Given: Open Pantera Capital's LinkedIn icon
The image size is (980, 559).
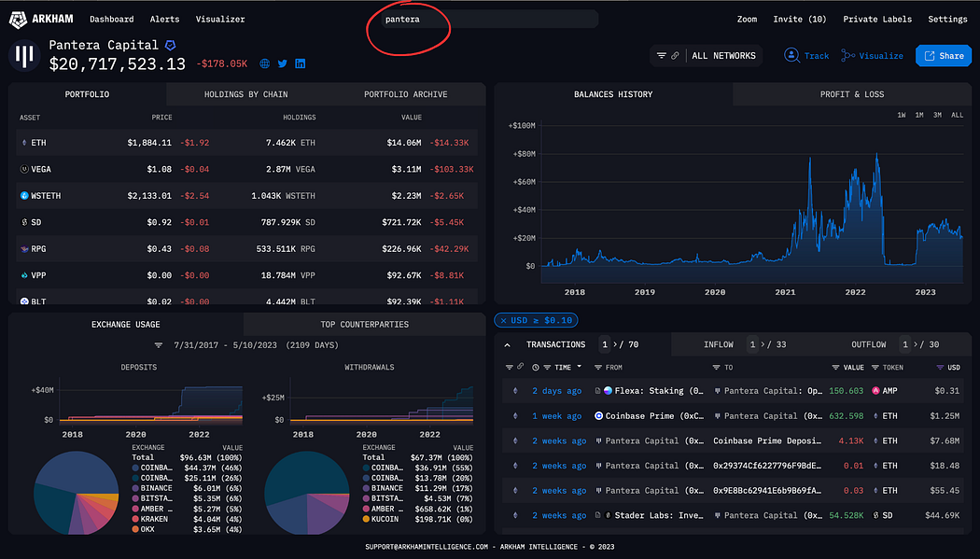Looking at the screenshot, I should (x=300, y=63).
